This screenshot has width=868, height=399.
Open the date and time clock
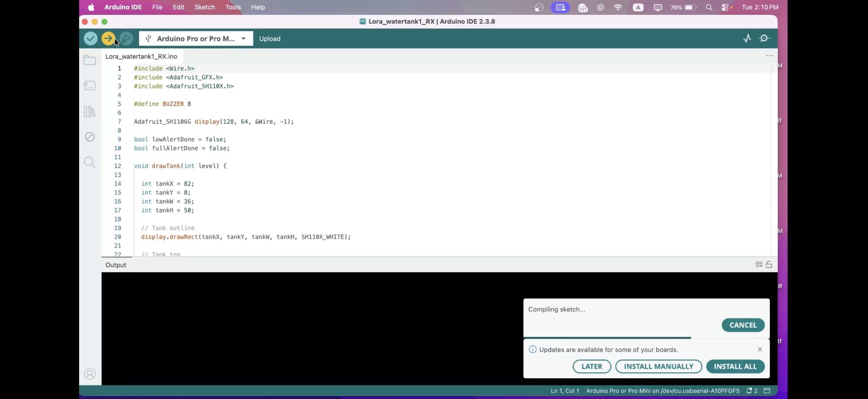coord(760,7)
